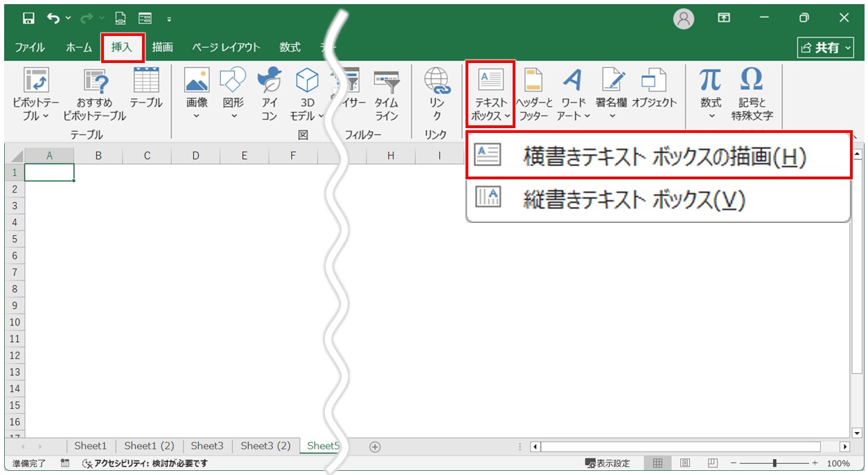Switch to Page Break Preview icon
This screenshot has width=868, height=475.
(x=712, y=463)
